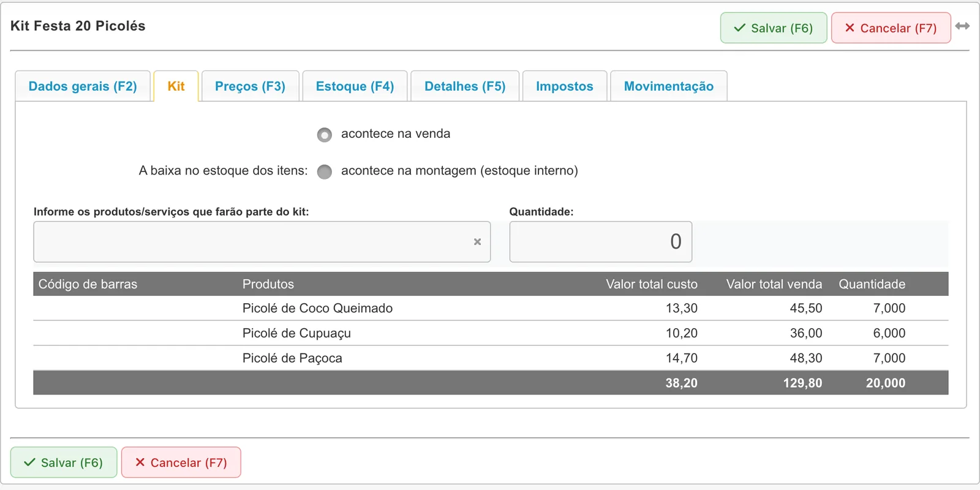The image size is (980, 490).
Task: Click sale value 36,00 for Cupuaçu
Action: tap(806, 333)
